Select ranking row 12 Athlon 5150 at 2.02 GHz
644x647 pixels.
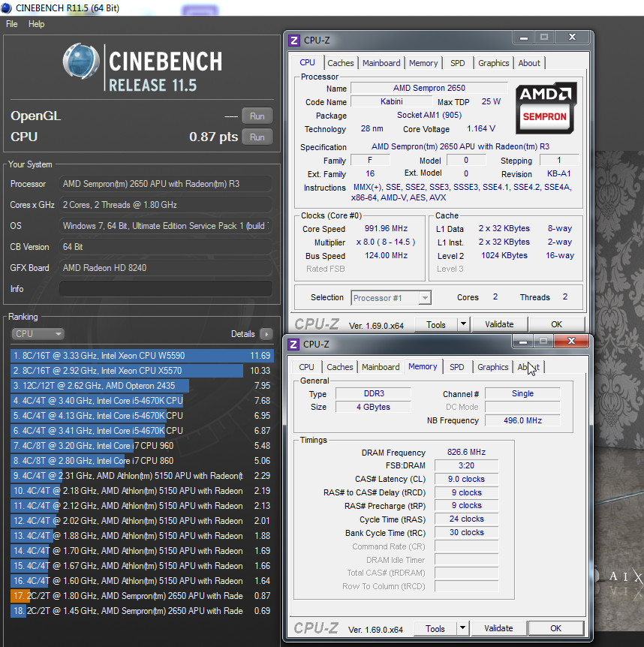pos(142,521)
